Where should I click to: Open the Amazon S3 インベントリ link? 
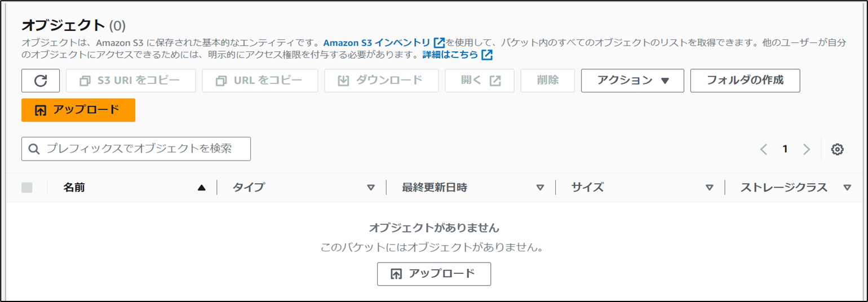pyautogui.click(x=384, y=43)
